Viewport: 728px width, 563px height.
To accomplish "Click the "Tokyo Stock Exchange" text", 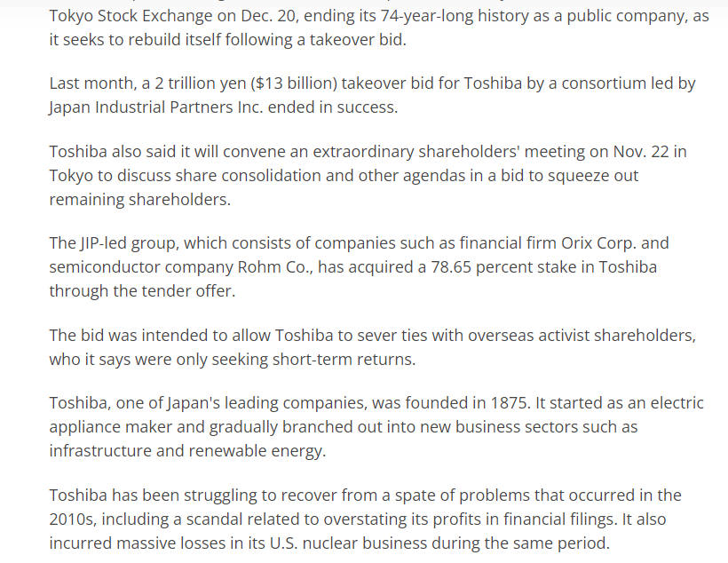I will (129, 16).
